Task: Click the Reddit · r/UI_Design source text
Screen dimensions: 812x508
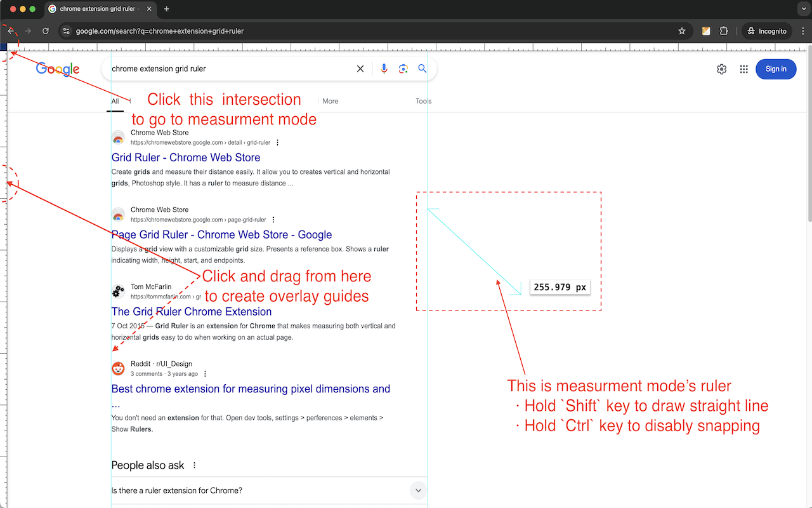Action: tap(161, 364)
